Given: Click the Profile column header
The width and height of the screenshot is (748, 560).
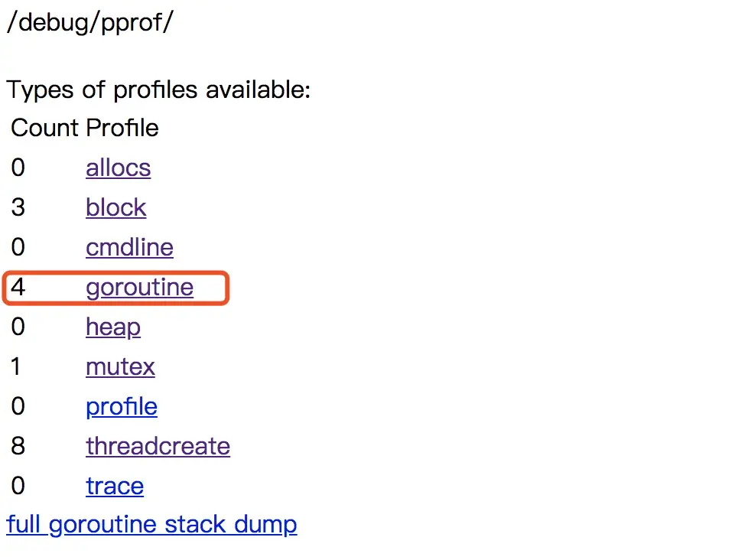Looking at the screenshot, I should pyautogui.click(x=122, y=128).
